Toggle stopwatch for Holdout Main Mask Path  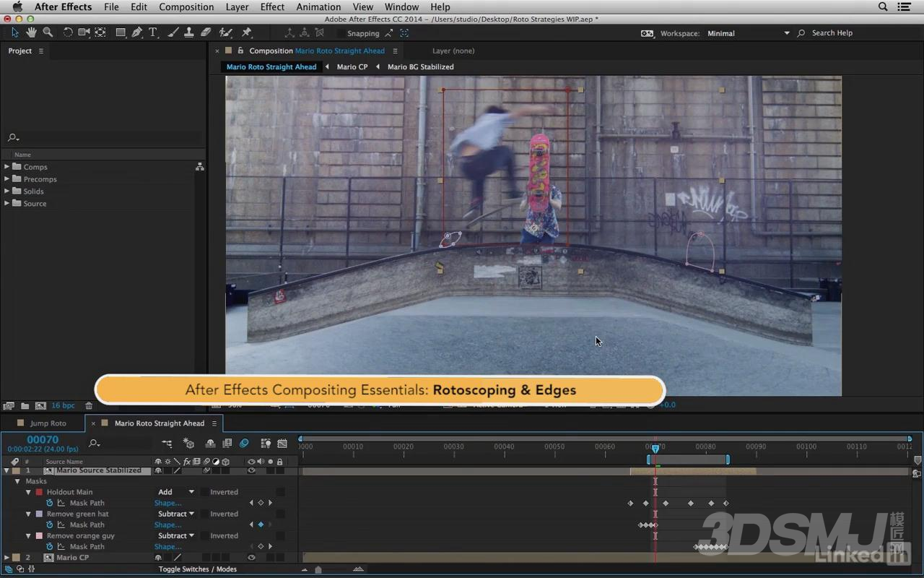pyautogui.click(x=50, y=503)
